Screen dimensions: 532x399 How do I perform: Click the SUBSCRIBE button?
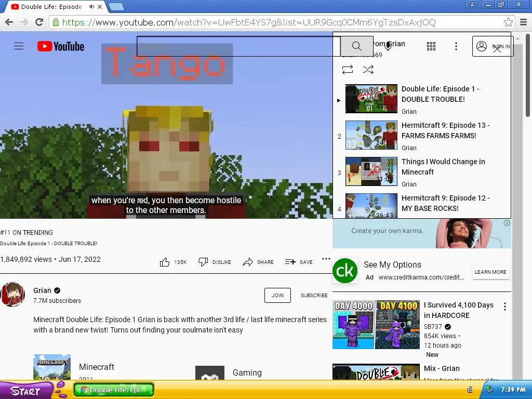[314, 295]
